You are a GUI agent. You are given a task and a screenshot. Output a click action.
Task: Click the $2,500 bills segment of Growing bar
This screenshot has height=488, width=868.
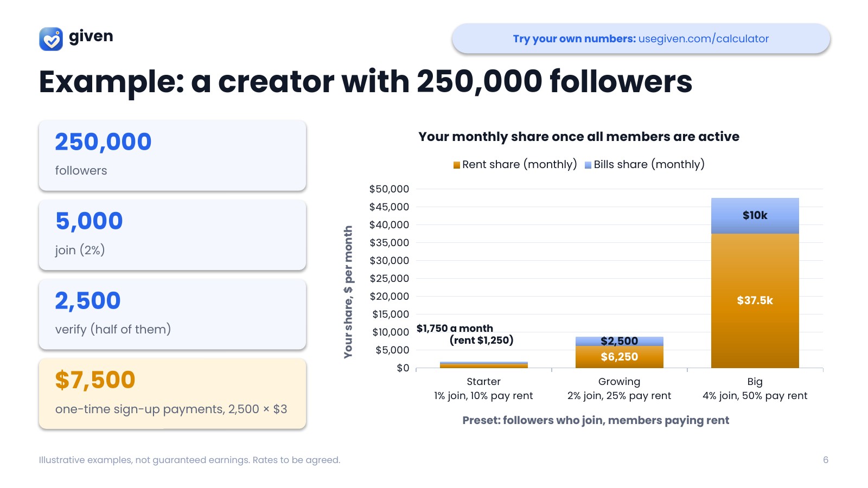[x=619, y=341]
